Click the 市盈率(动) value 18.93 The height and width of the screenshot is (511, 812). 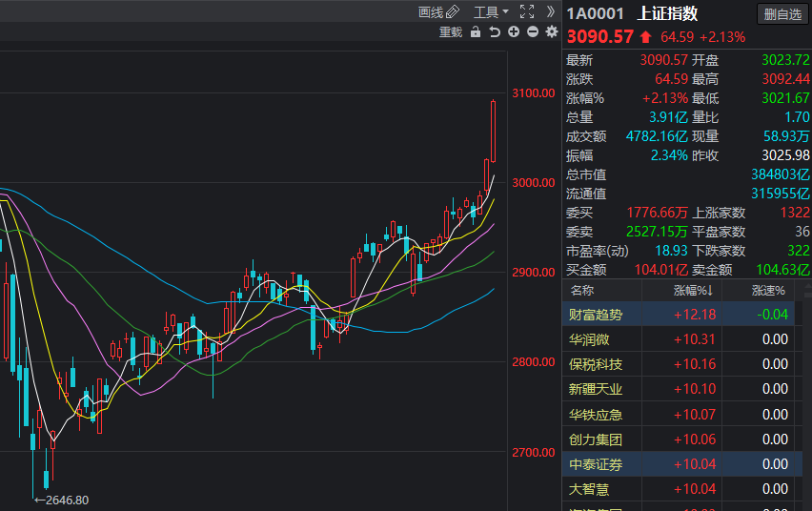pyautogui.click(x=671, y=251)
